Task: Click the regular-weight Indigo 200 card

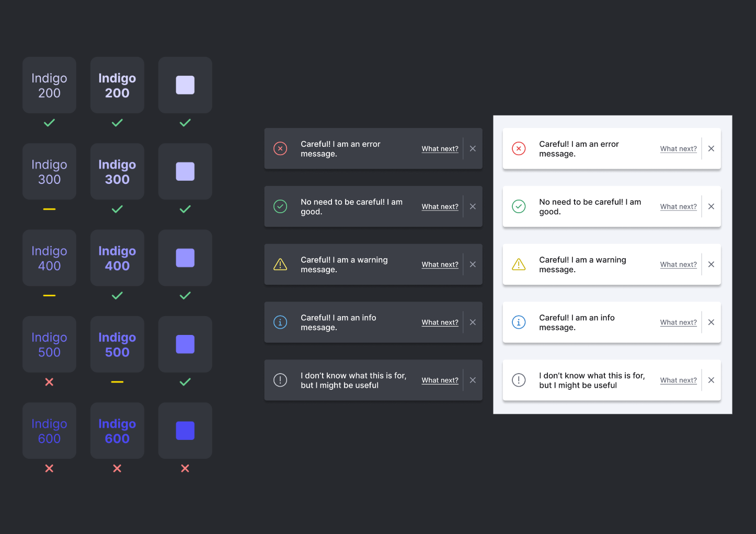Action: point(49,85)
